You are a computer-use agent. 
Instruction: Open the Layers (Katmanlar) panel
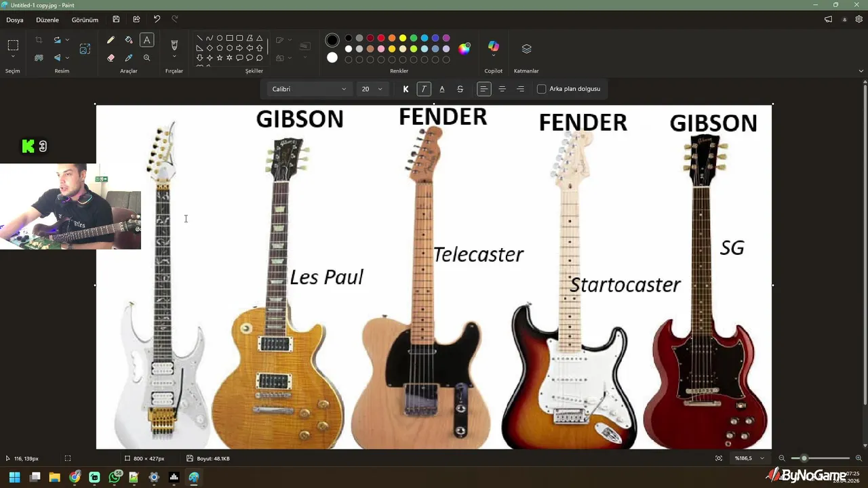tap(526, 49)
